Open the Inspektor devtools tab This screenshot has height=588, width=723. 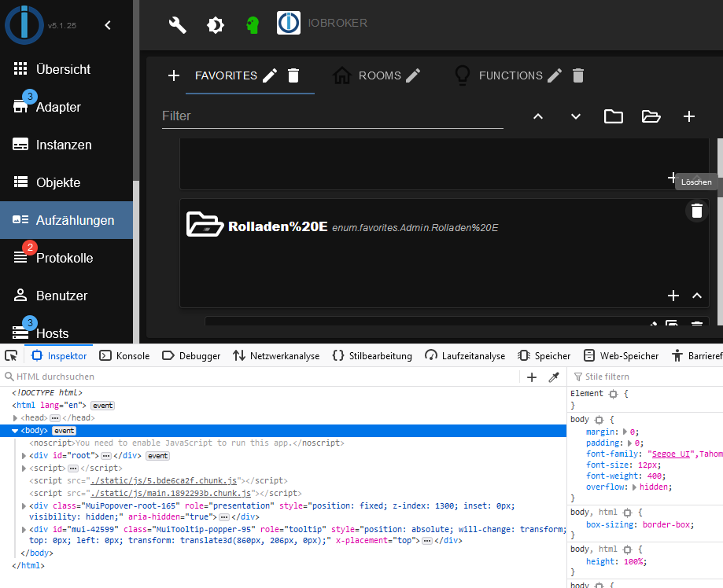(58, 356)
